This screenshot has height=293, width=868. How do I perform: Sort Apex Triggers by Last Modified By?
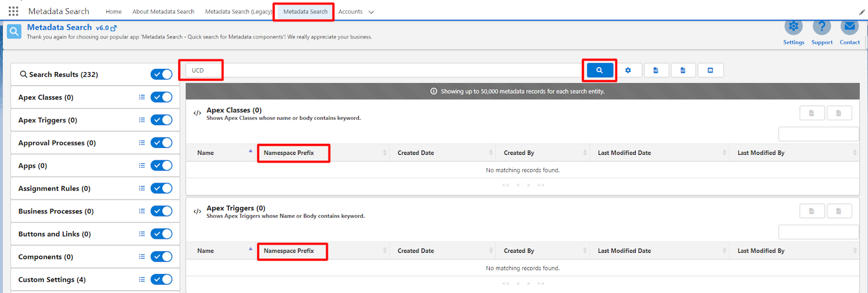click(794, 251)
